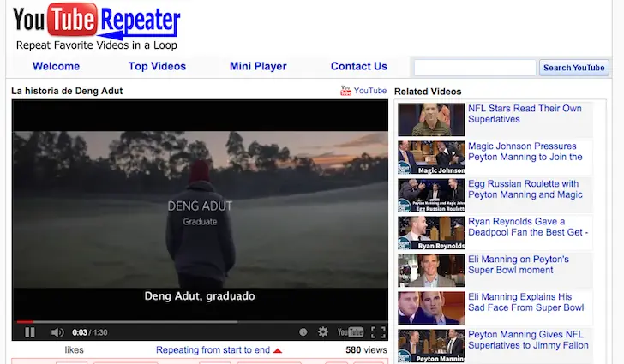Image resolution: width=624 pixels, height=364 pixels.
Task: Open Eli Manning Explains His Sad Face link
Action: coord(526,302)
